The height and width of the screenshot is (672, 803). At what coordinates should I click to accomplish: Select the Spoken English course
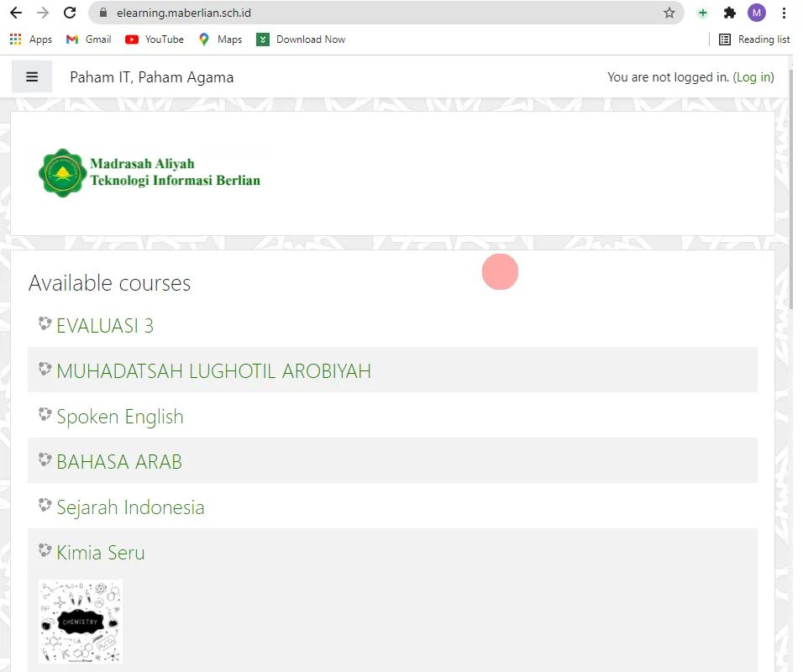click(x=119, y=417)
